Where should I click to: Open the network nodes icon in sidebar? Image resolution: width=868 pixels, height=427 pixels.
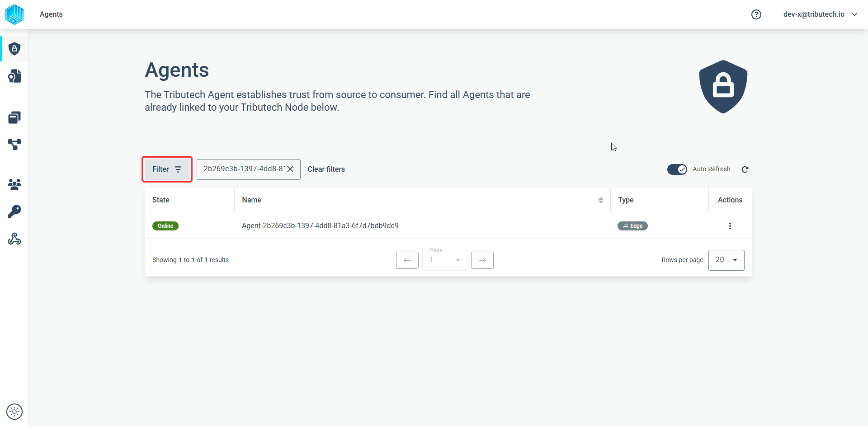pyautogui.click(x=14, y=145)
